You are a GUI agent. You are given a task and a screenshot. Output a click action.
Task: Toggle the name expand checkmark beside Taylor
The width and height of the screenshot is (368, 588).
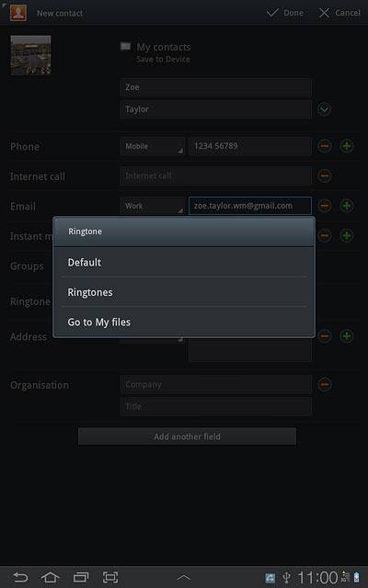coord(324,109)
